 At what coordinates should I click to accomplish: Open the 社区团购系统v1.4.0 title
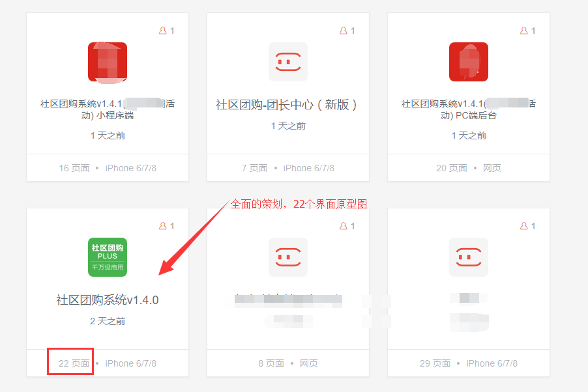tap(108, 300)
